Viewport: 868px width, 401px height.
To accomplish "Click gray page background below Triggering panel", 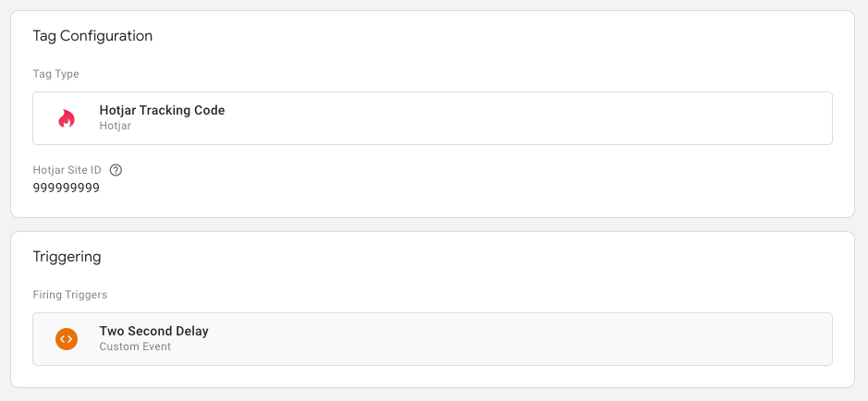I will point(432,395).
